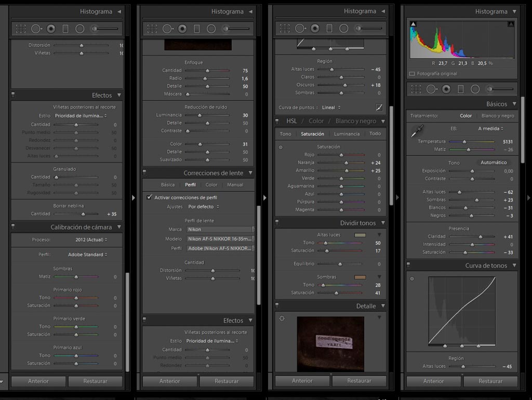This screenshot has height=400, width=532.
Task: Open the Proceso 2012 (Actual) dropdown
Action: pyautogui.click(x=91, y=240)
